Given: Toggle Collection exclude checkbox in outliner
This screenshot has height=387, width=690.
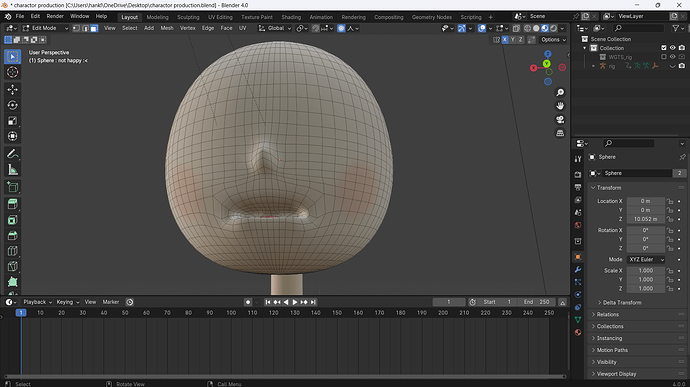Looking at the screenshot, I should click(x=664, y=48).
